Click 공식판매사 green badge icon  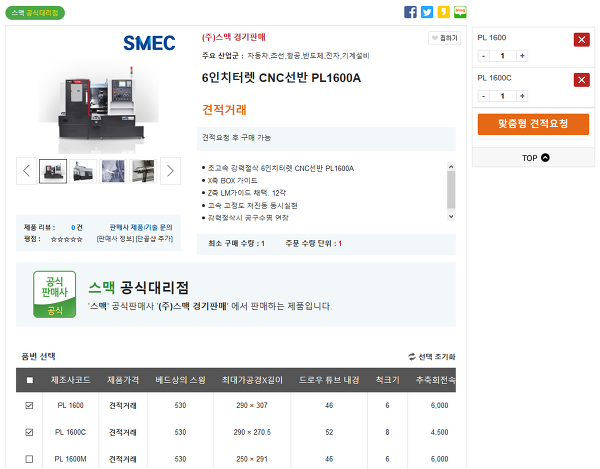pos(55,295)
